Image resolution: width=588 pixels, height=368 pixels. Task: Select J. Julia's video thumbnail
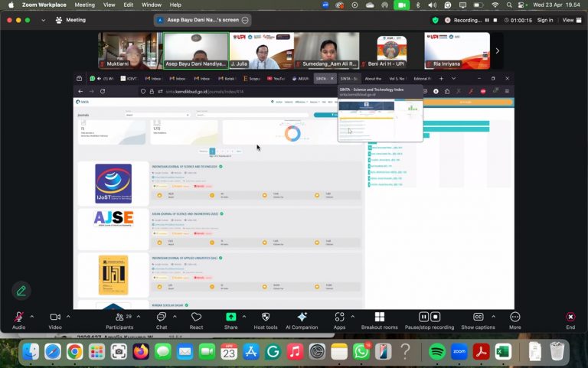(261, 50)
